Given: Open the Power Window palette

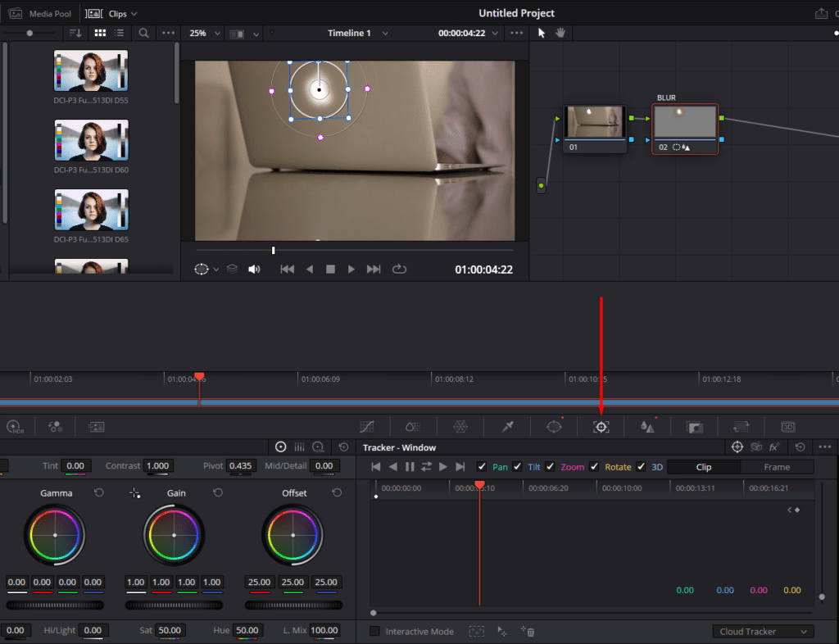Looking at the screenshot, I should coord(555,427).
